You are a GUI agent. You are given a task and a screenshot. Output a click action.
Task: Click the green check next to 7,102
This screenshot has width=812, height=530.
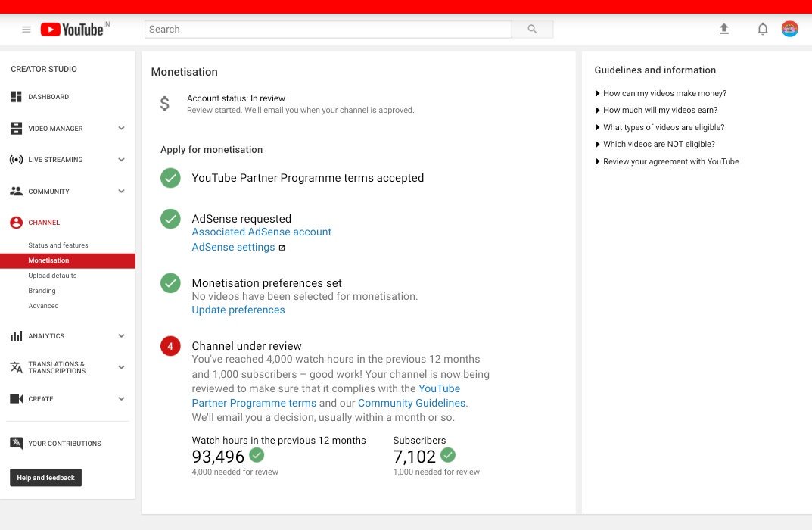(448, 455)
